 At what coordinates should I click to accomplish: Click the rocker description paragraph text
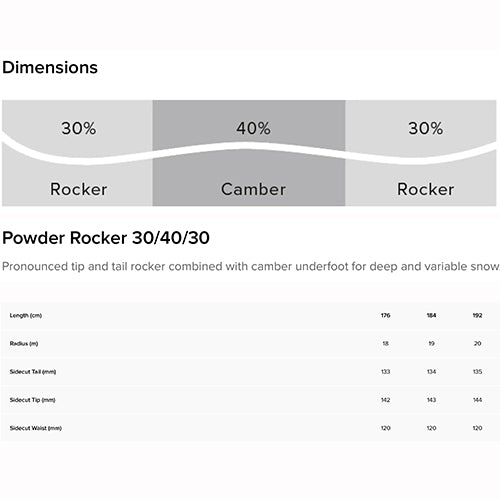250,266
